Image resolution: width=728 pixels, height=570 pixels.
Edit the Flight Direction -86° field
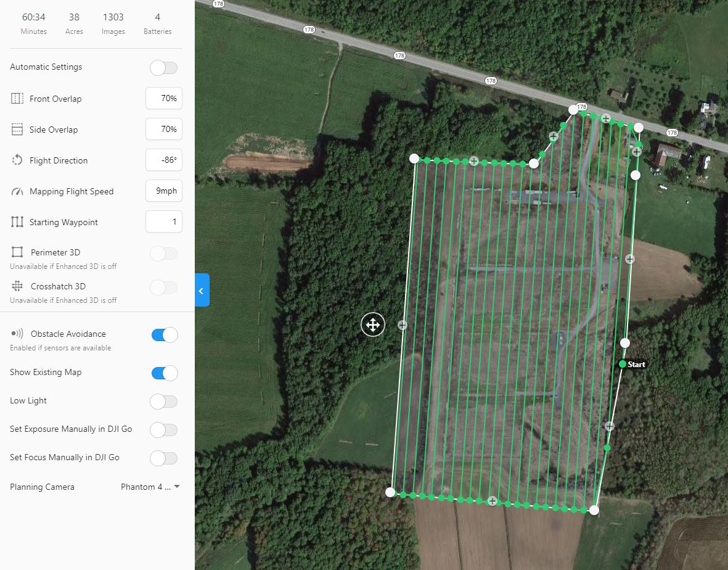coord(164,160)
